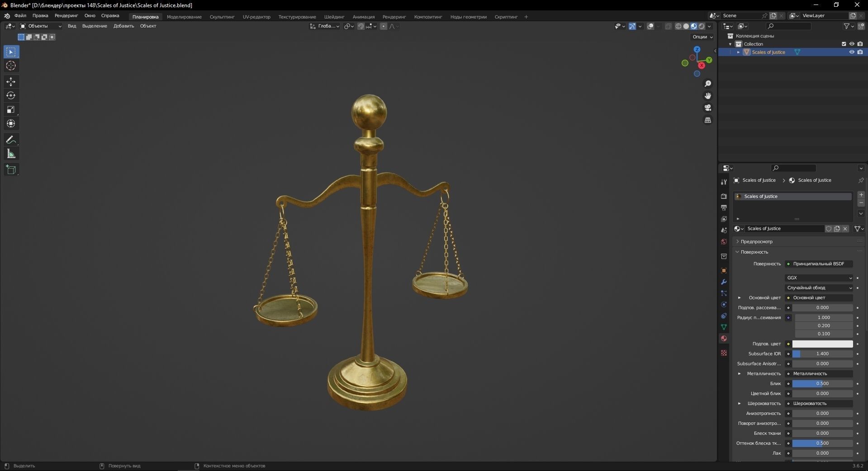Open the Правка menu
Image resolution: width=868 pixels, height=471 pixels.
click(40, 16)
